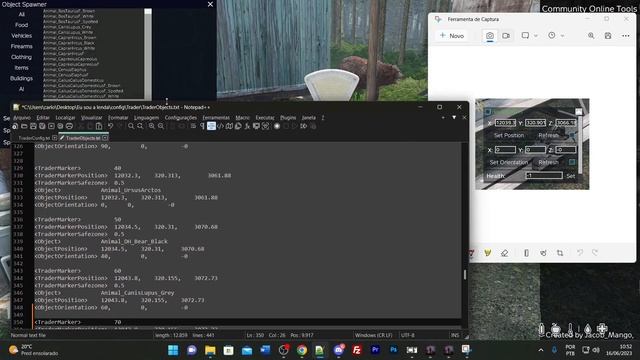This screenshot has height=360, width=640.
Task: Click the Folder as Workspace toolbar icon
Action: point(256,126)
